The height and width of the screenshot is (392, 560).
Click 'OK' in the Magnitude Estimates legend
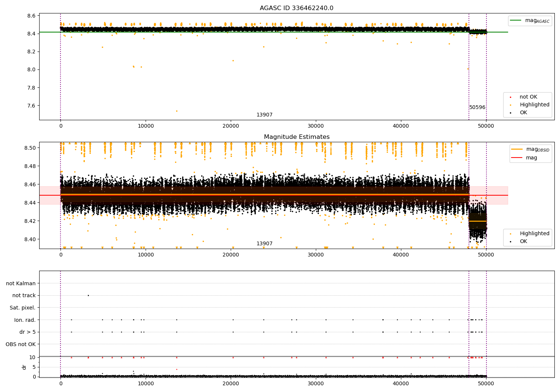click(523, 242)
